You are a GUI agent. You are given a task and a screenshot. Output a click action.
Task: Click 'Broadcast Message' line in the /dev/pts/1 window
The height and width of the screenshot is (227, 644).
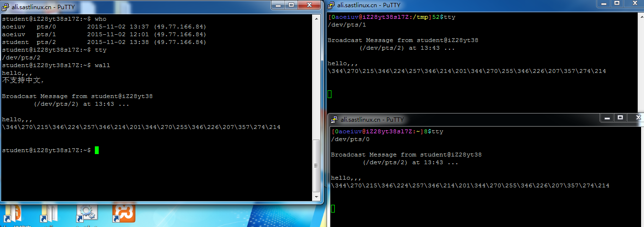[403, 40]
